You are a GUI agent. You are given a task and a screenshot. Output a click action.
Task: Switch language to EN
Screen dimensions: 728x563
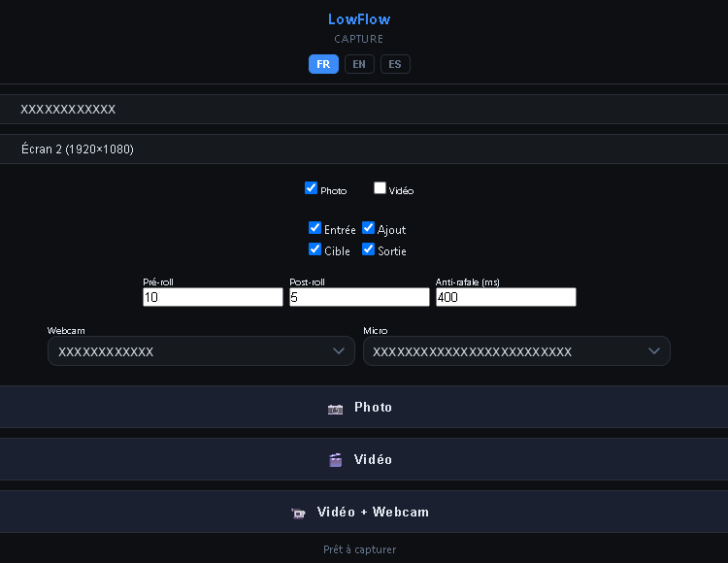click(x=359, y=64)
